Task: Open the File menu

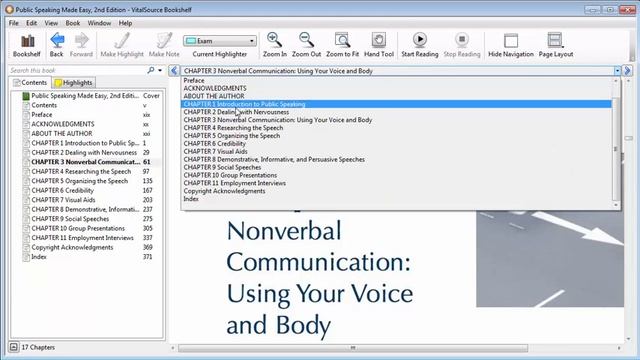Action: tap(14, 23)
